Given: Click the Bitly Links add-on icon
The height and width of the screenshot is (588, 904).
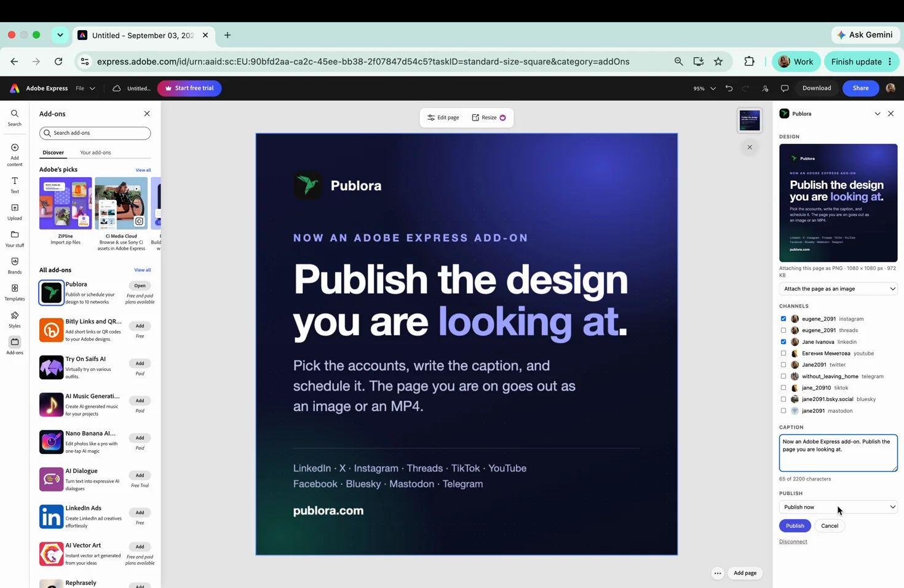Looking at the screenshot, I should 51,330.
